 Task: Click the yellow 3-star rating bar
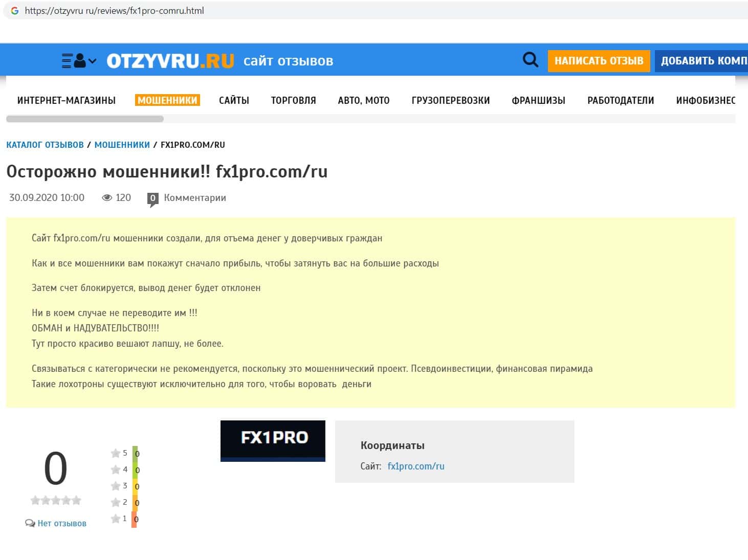pos(135,486)
